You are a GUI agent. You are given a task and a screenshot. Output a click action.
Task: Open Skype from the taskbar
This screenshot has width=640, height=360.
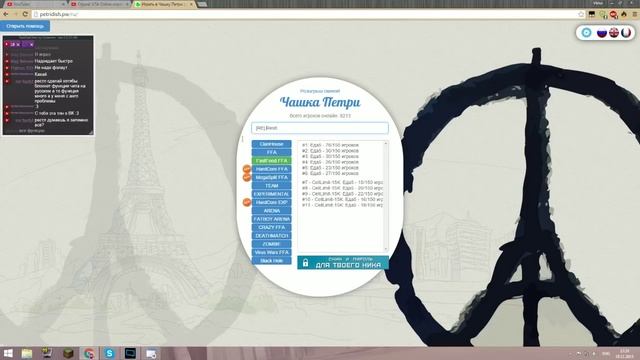coord(109,353)
